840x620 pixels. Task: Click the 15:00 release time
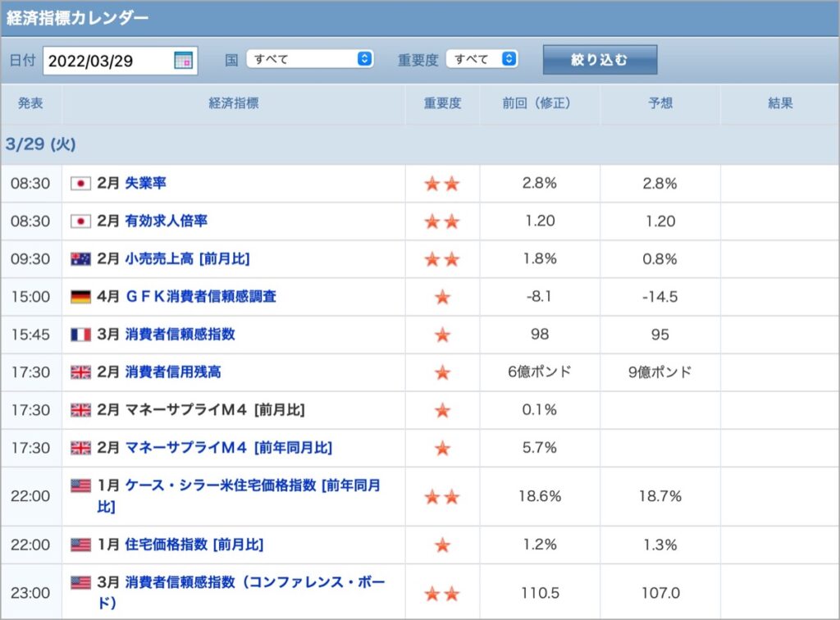[30, 297]
